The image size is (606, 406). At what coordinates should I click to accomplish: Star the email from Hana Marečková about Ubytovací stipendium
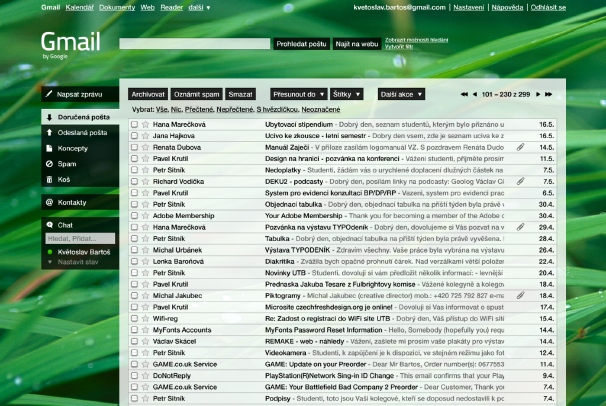point(145,124)
